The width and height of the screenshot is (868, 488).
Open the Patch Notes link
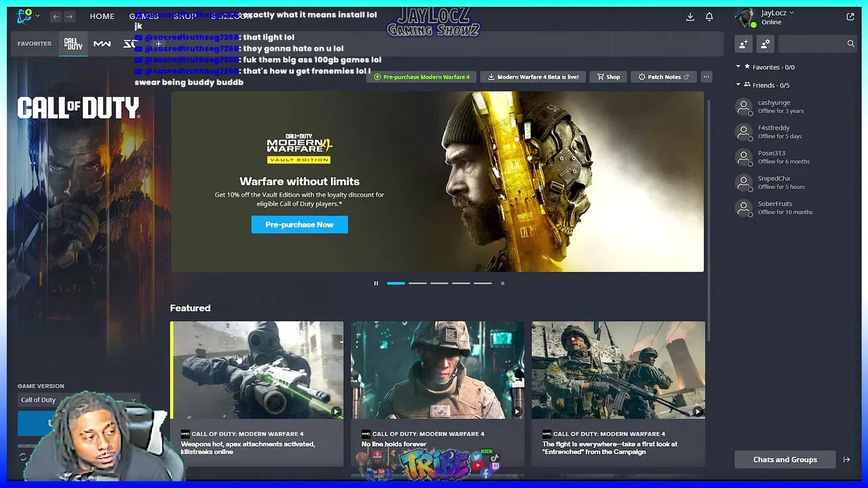(x=663, y=77)
